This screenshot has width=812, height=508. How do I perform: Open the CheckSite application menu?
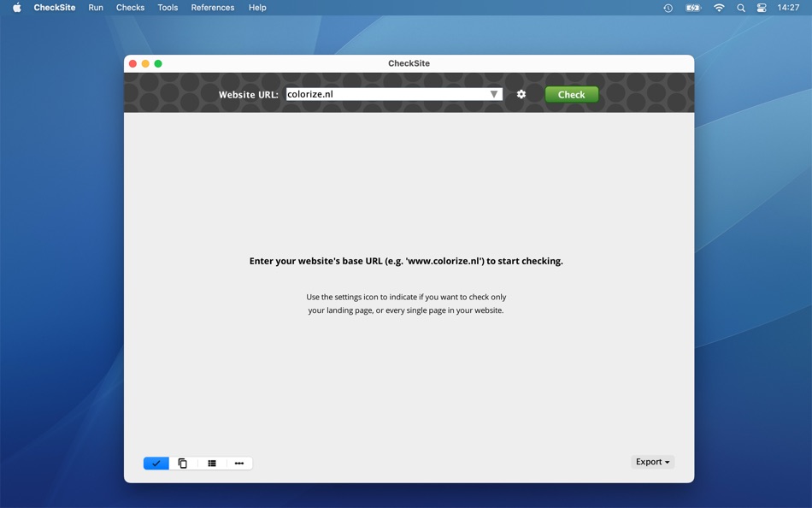(x=55, y=7)
